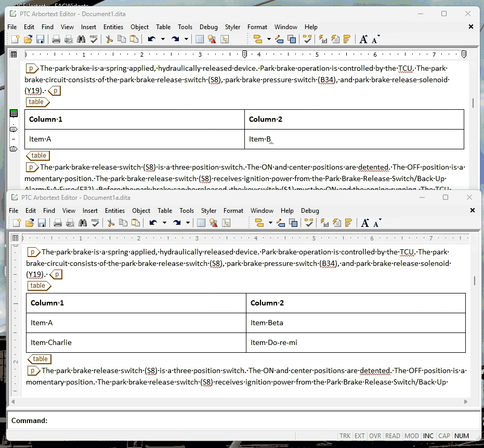484x448 pixels.
Task: Click ruler margin marker near 4 in Document1.dita
Action: coord(244,55)
